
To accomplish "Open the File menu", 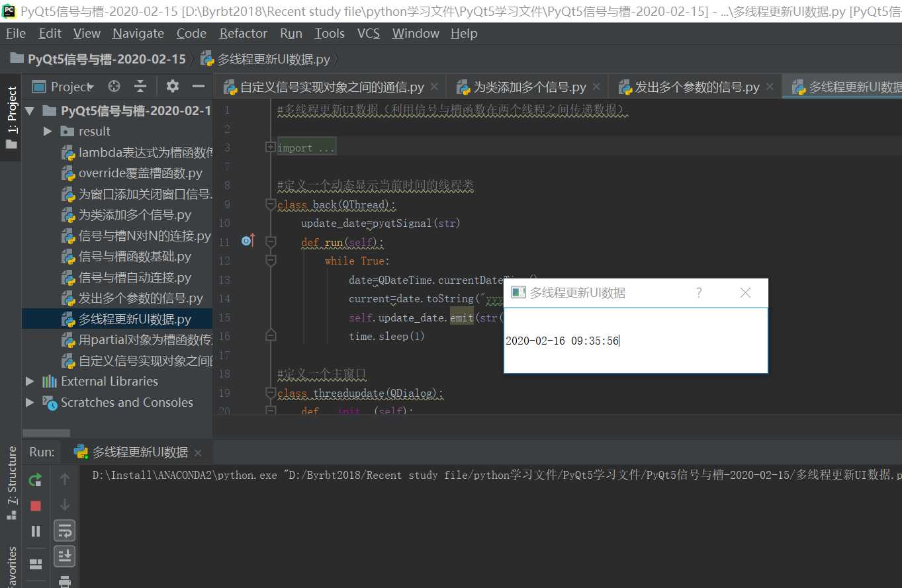I will 15,33.
